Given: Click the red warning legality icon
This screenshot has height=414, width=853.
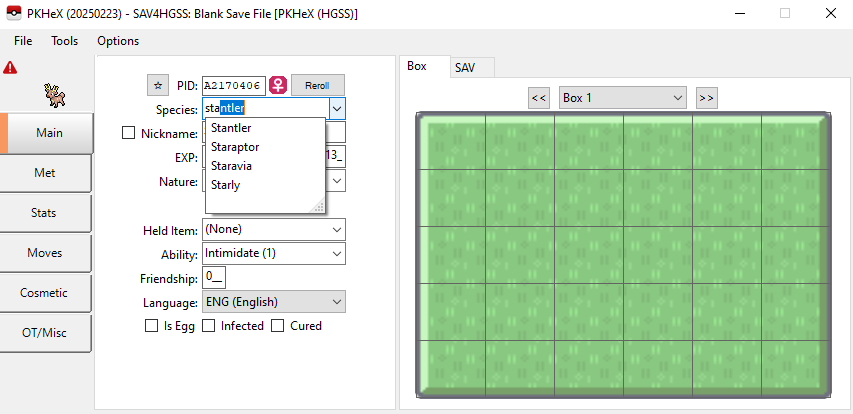Looking at the screenshot, I should [x=10, y=68].
